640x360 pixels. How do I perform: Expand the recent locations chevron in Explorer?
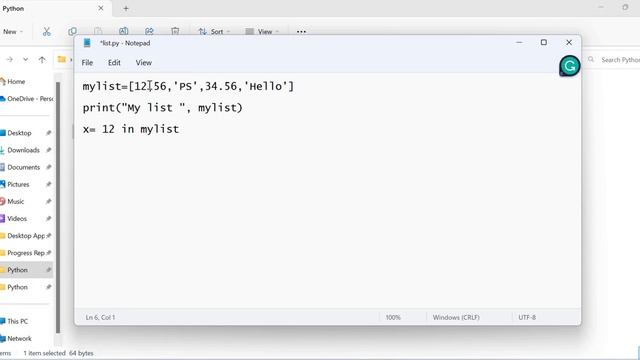coord(25,60)
